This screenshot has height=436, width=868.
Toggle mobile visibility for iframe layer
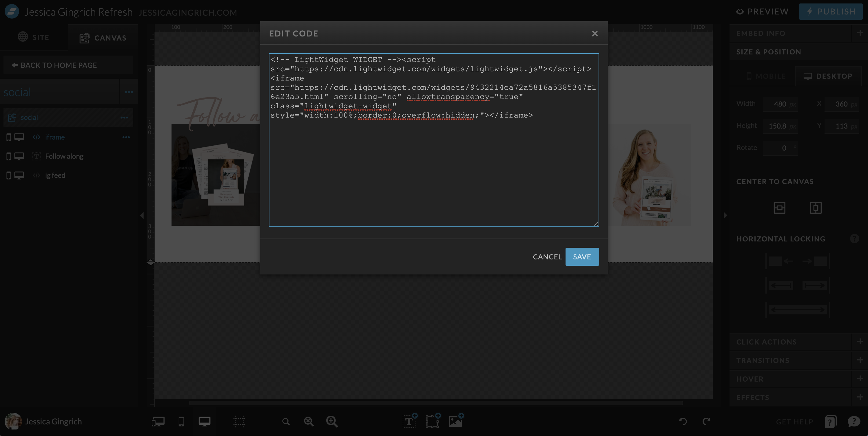point(9,137)
